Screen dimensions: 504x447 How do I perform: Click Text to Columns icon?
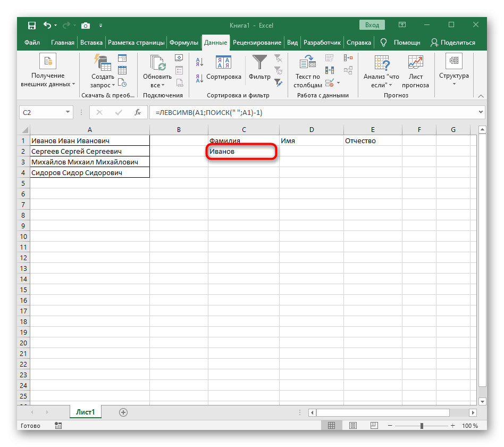tap(308, 63)
